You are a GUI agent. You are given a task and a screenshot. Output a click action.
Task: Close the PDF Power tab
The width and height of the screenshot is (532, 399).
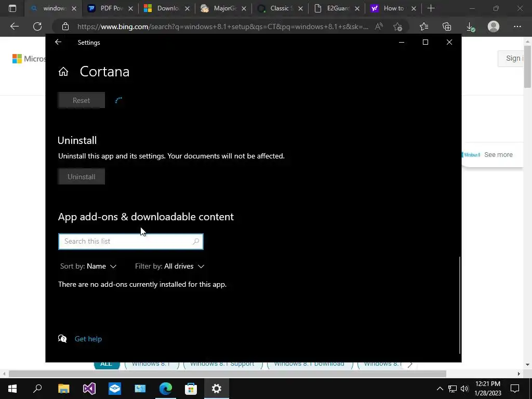(130, 8)
